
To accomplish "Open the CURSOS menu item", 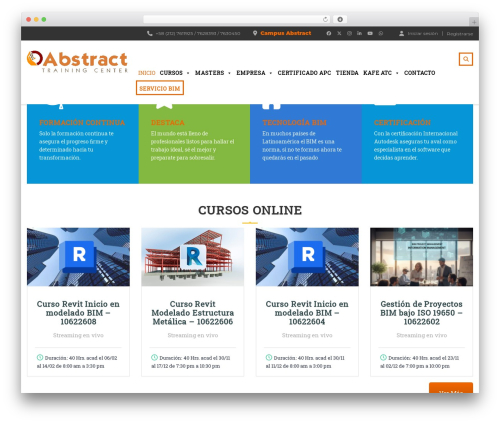I will (x=171, y=73).
